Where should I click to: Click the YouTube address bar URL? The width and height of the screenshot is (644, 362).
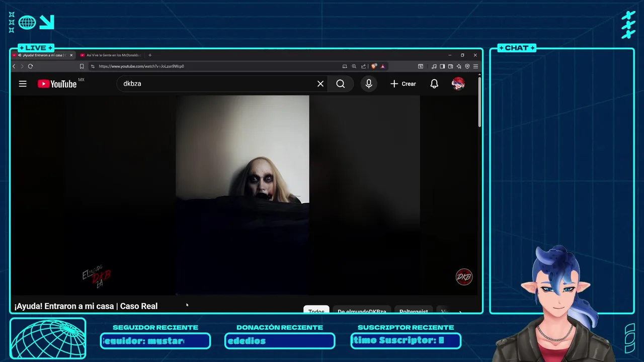(141, 66)
